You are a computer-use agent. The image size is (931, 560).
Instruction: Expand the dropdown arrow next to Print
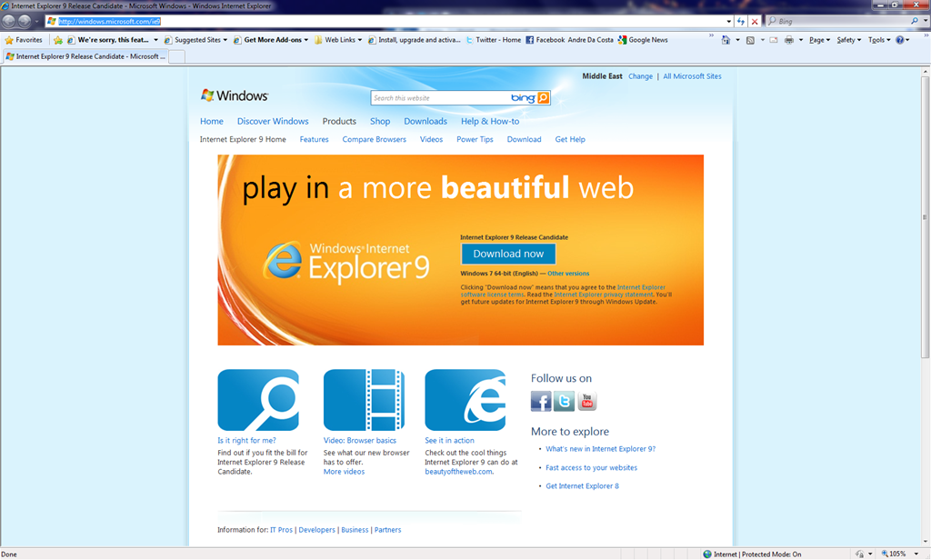point(800,40)
